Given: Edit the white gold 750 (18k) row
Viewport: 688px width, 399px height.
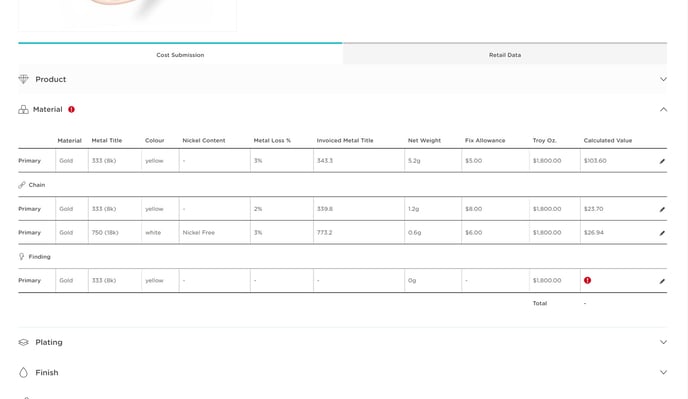Looking at the screenshot, I should 662,233.
